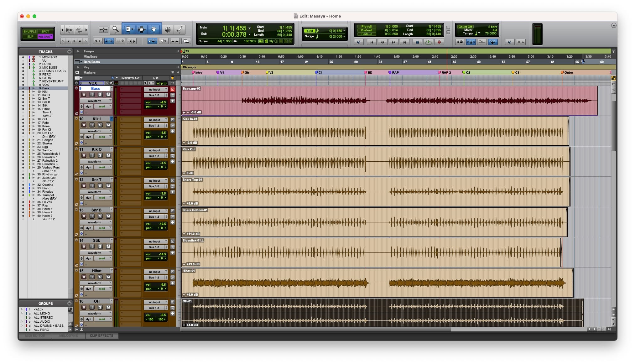
Task: Click the Zoom Toggle button
Action: 103,29
